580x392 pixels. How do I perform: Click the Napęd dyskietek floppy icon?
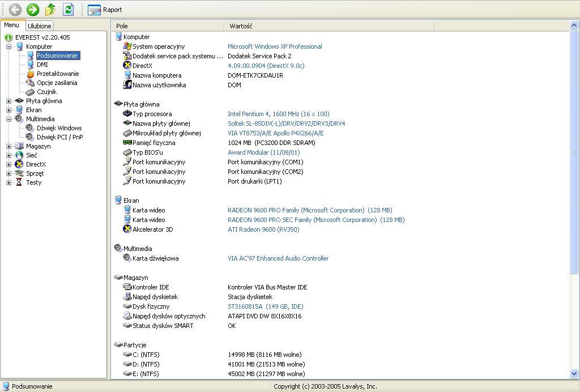point(127,297)
